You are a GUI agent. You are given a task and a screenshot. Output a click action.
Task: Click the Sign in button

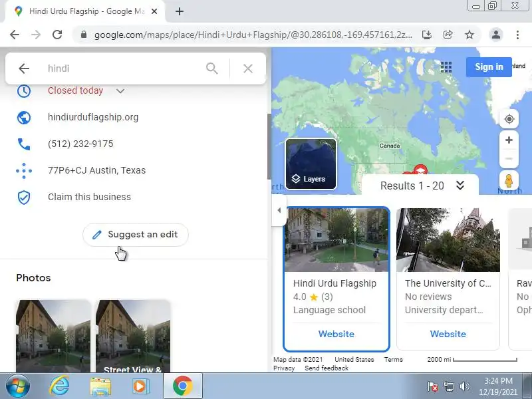(489, 67)
